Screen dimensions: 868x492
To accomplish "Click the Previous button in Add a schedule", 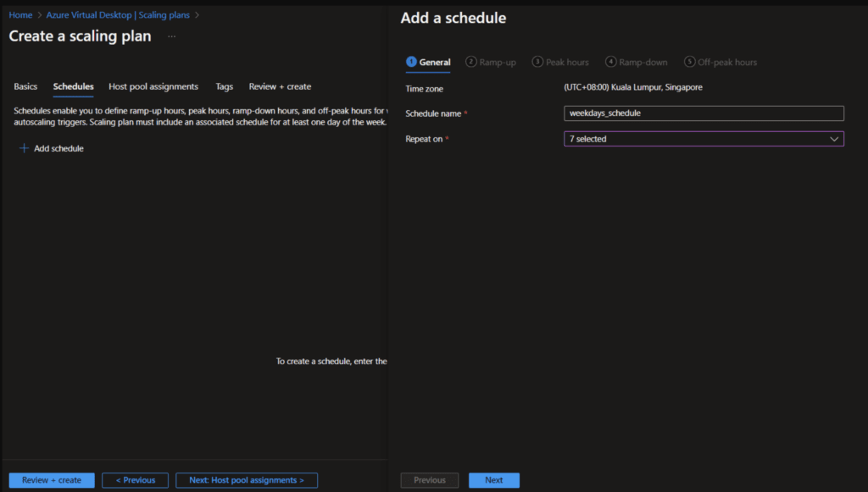I will click(430, 480).
